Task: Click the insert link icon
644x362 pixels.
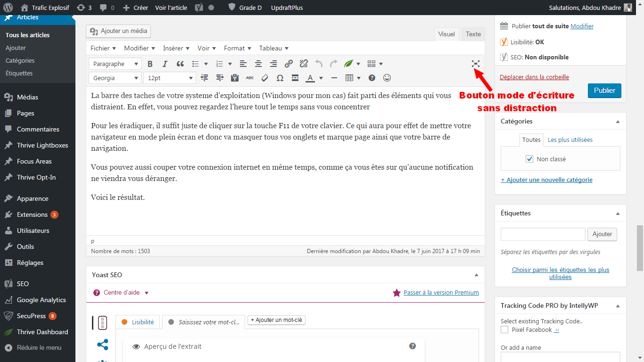Action: click(289, 64)
